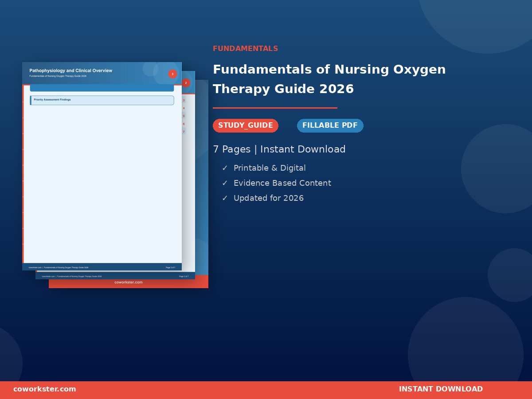Click the checkmark beside 'Updated for 2026'

tap(225, 199)
